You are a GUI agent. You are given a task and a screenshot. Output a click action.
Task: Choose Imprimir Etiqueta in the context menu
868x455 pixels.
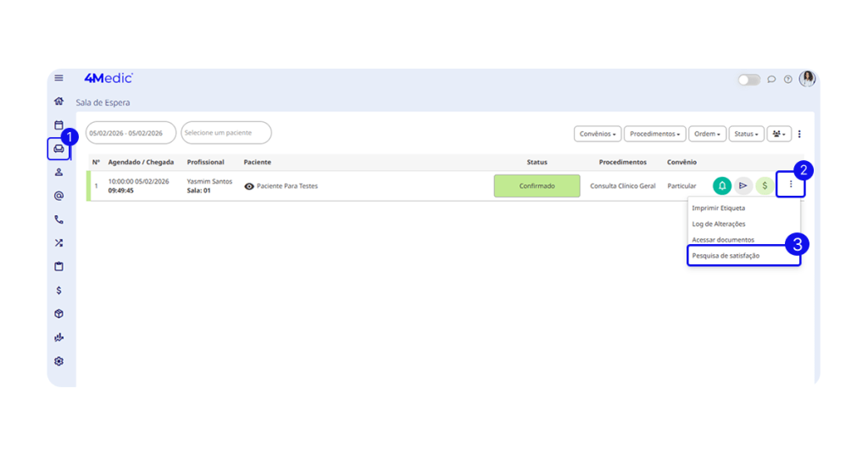[719, 208]
